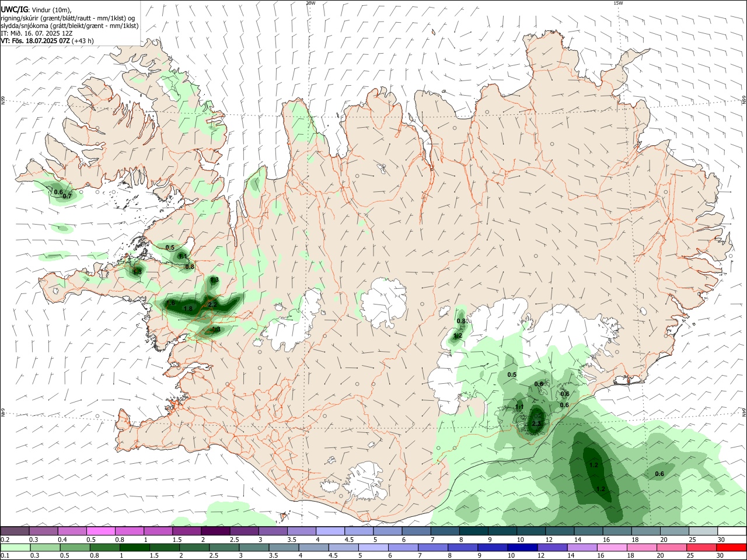The width and height of the screenshot is (747, 560).
Task: Click the bright red 30+ rain swatch
Action: coord(731,548)
